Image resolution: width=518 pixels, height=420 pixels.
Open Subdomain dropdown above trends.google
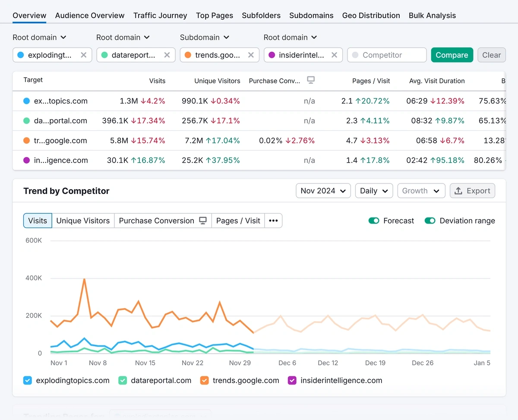205,38
